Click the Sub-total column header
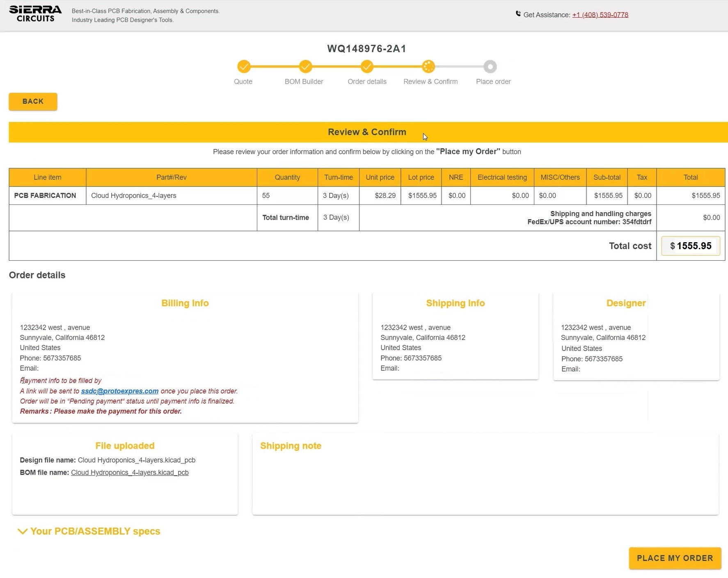Viewport: 728px width, 578px height. (x=607, y=177)
